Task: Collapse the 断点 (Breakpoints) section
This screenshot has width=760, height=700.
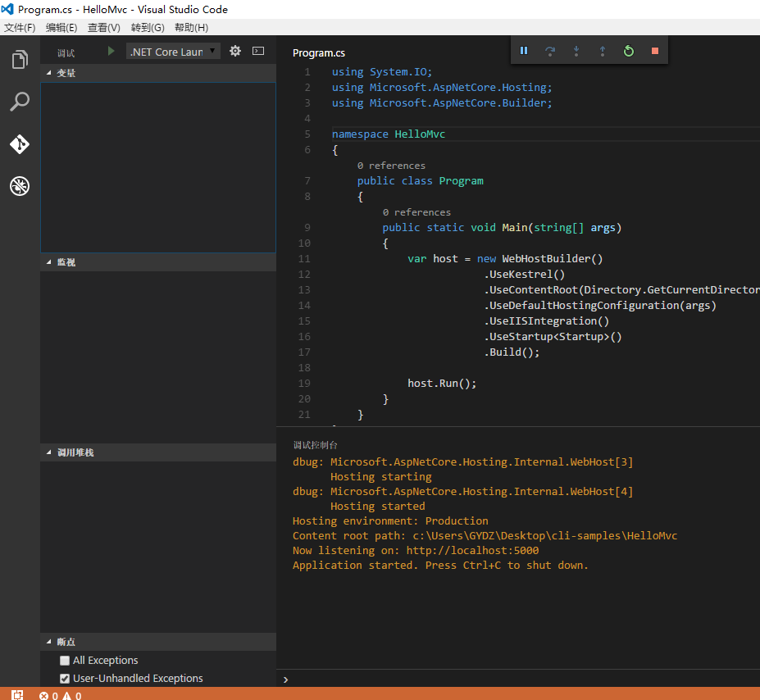Action: (x=158, y=642)
